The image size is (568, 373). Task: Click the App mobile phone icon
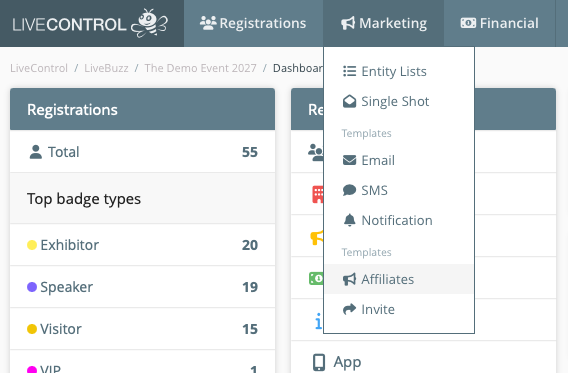pyautogui.click(x=319, y=362)
